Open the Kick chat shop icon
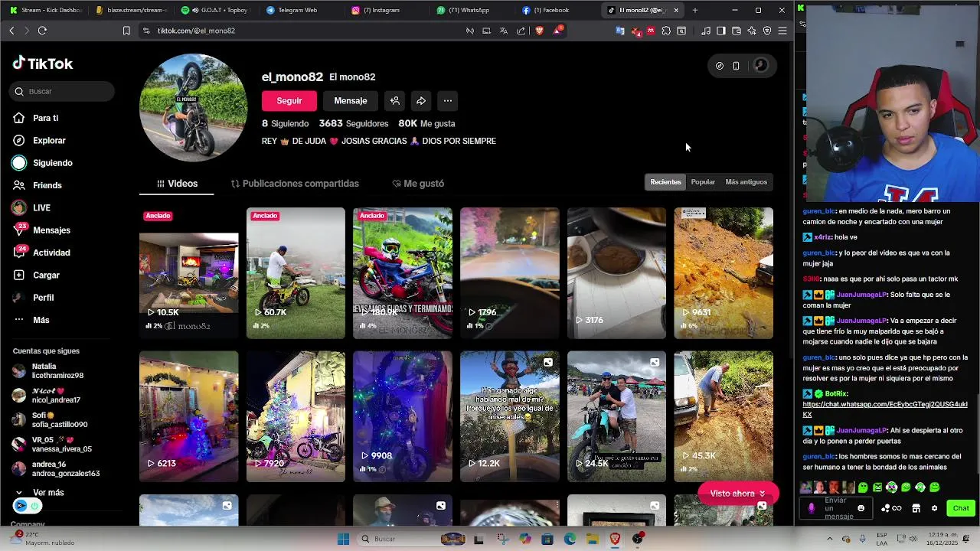980x551 pixels. pos(916,508)
